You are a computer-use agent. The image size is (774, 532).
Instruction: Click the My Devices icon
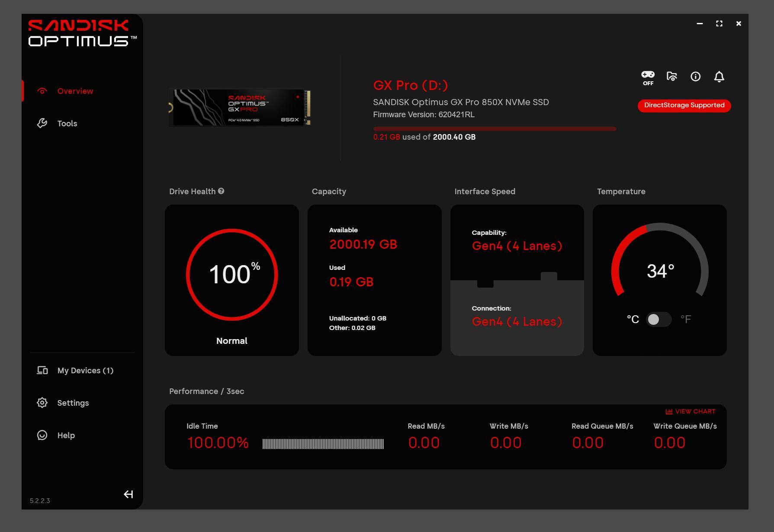[42, 370]
